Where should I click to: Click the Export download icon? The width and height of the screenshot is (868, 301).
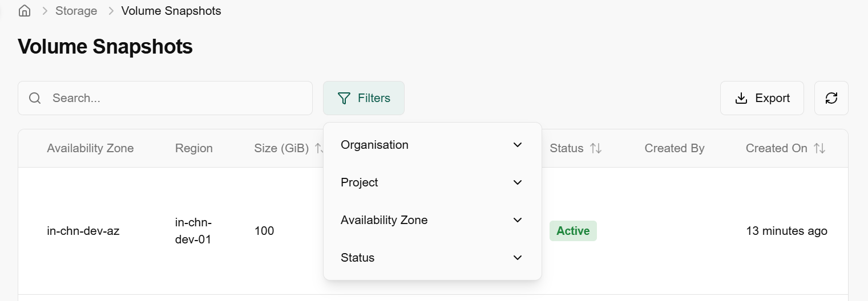coord(741,98)
